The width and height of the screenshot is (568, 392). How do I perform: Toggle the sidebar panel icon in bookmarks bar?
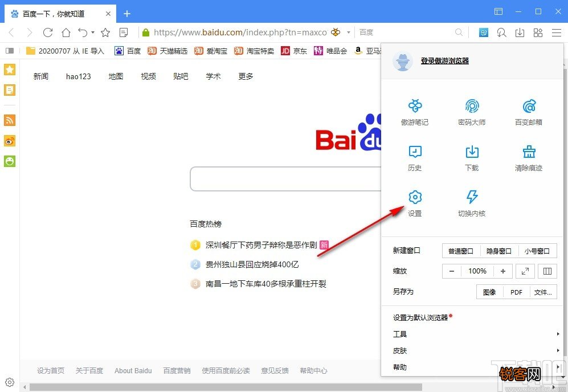[x=10, y=51]
